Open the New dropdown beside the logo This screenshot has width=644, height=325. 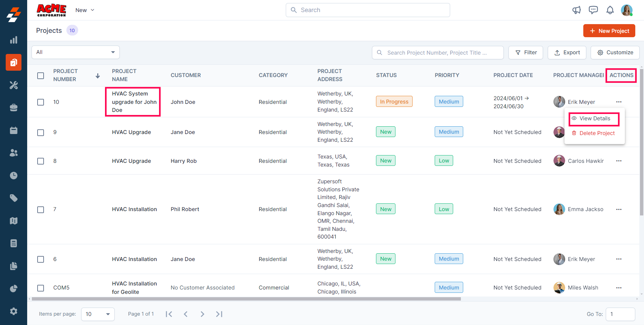tap(85, 10)
